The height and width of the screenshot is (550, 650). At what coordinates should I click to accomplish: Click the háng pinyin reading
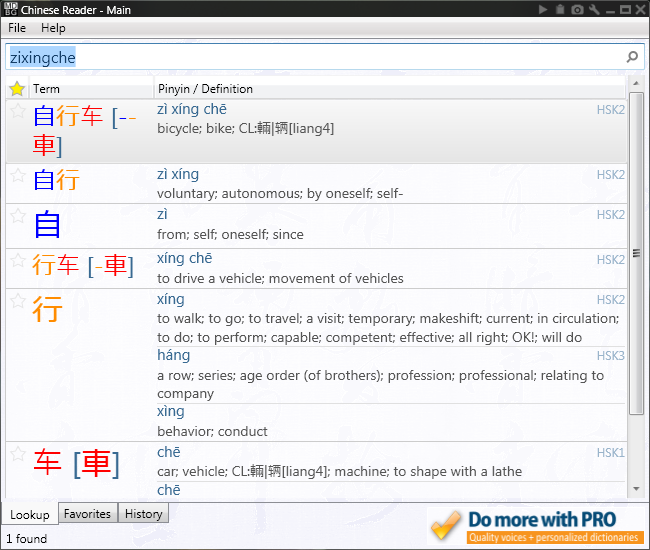[x=173, y=355]
